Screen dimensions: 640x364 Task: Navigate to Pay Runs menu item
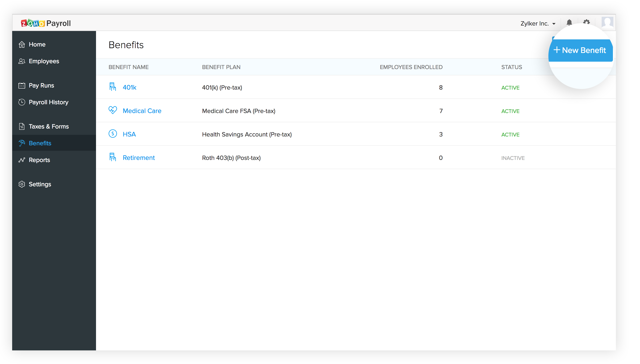click(x=41, y=85)
